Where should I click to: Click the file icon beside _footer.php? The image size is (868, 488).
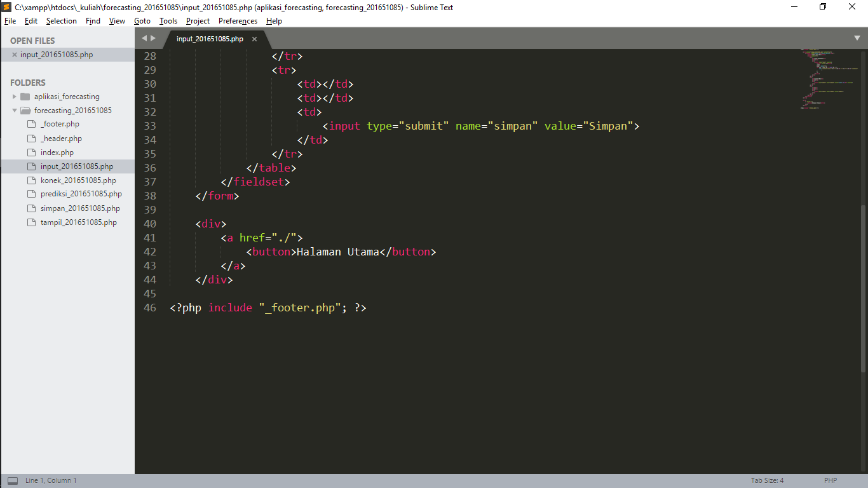pyautogui.click(x=31, y=124)
